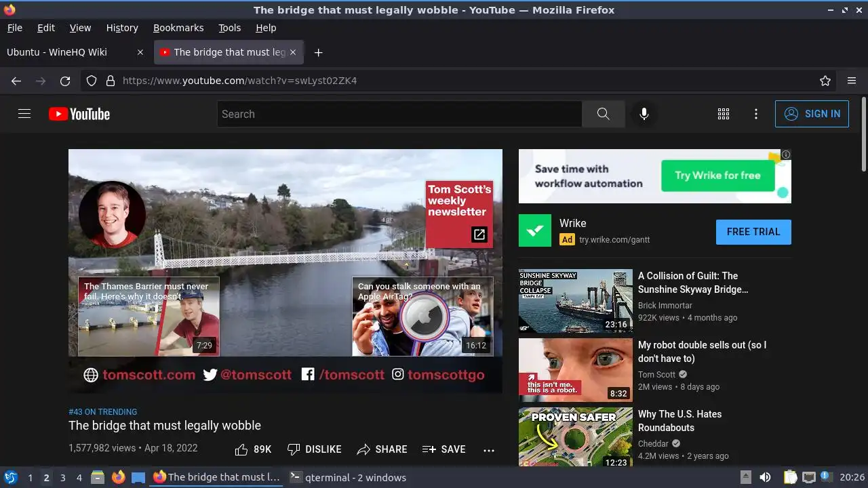Switch to workspace 4 in taskbar
This screenshot has height=488, width=868.
(79, 478)
